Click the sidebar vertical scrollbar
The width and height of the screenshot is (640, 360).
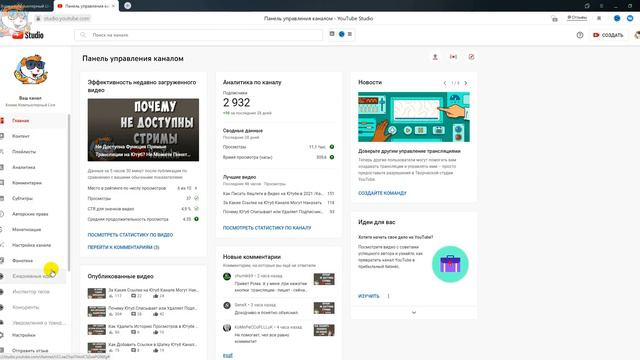click(x=69, y=192)
